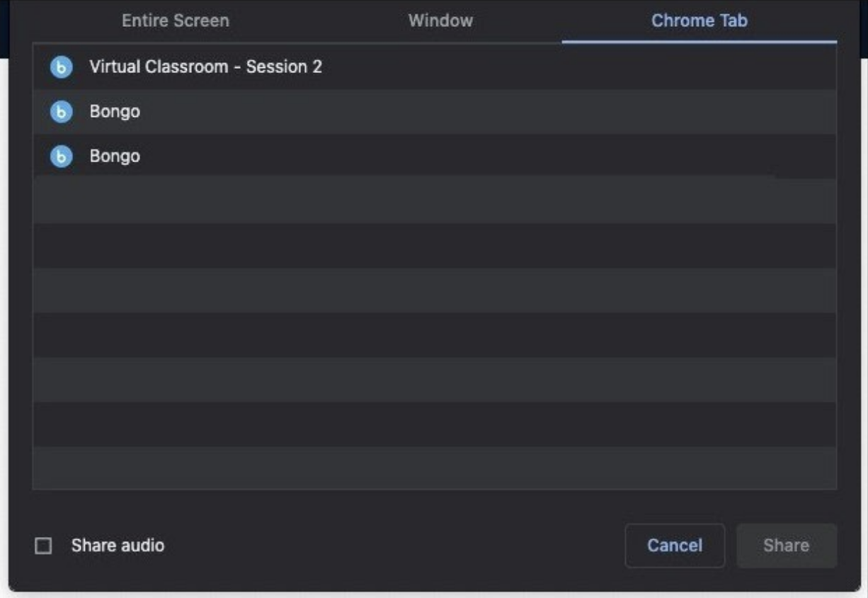Choose Virtual Classroom - Session 2 title text
The image size is (868, 598).
205,67
